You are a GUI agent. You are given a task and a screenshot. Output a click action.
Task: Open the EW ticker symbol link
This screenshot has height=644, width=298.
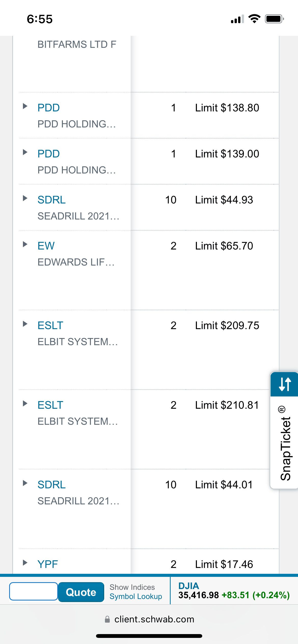pos(46,246)
